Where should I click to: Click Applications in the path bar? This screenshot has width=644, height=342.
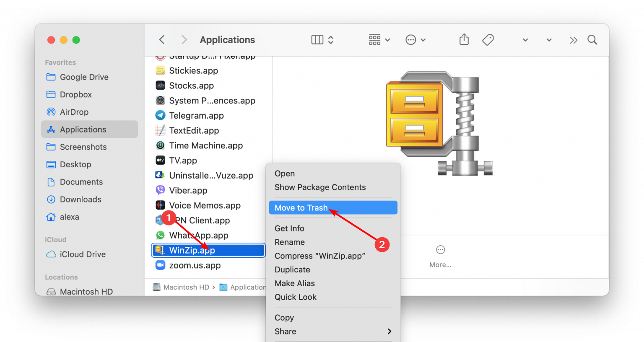click(243, 287)
